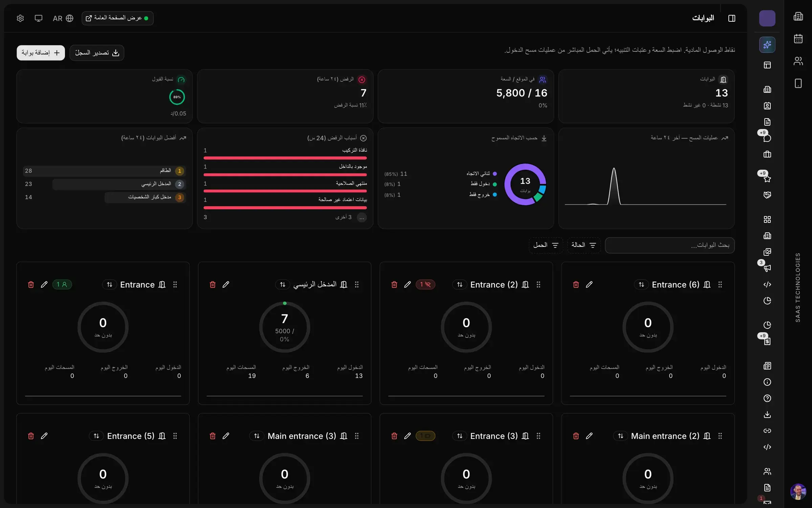Edit the Entrance (6) gate
Screen dimensions: 812x508
589,284
